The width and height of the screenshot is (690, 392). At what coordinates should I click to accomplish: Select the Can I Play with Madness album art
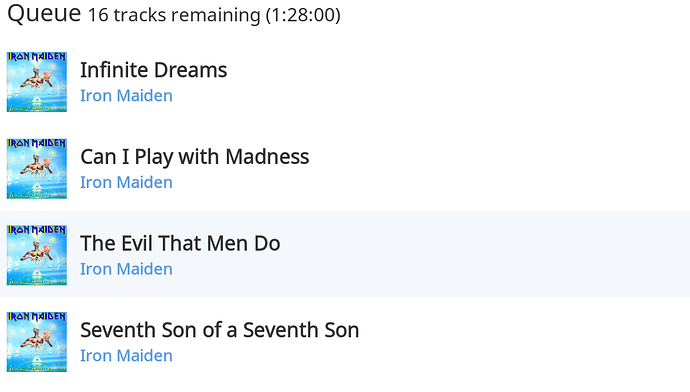(37, 169)
